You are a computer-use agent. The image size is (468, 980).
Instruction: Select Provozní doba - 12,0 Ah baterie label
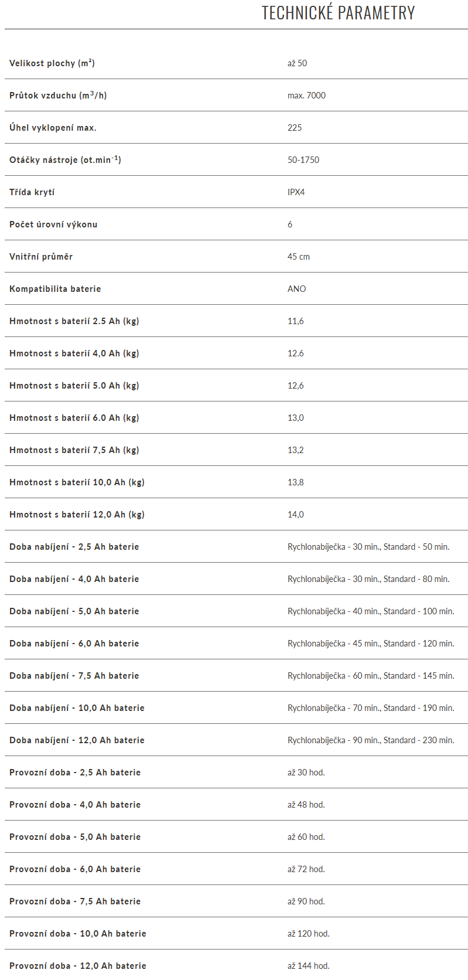point(78,966)
